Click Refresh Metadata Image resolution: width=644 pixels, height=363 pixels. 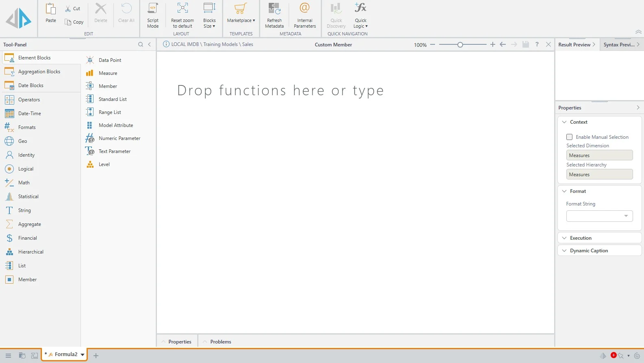click(274, 15)
